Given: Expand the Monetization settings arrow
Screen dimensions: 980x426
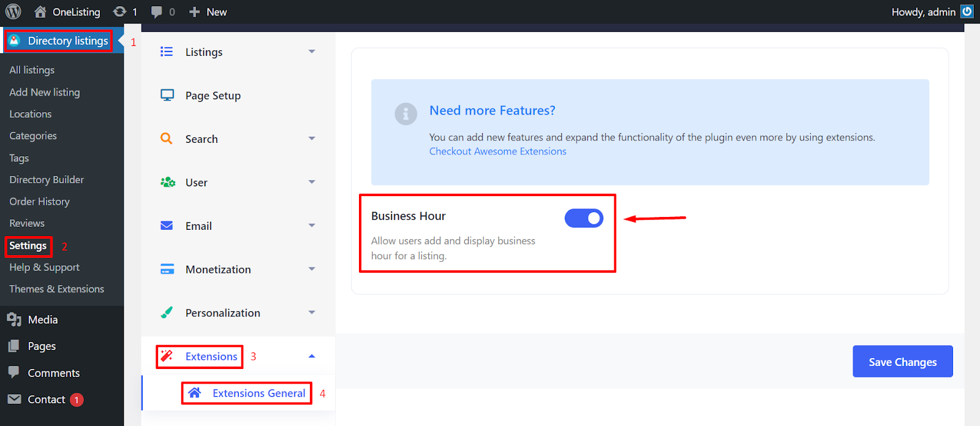Looking at the screenshot, I should tap(312, 269).
